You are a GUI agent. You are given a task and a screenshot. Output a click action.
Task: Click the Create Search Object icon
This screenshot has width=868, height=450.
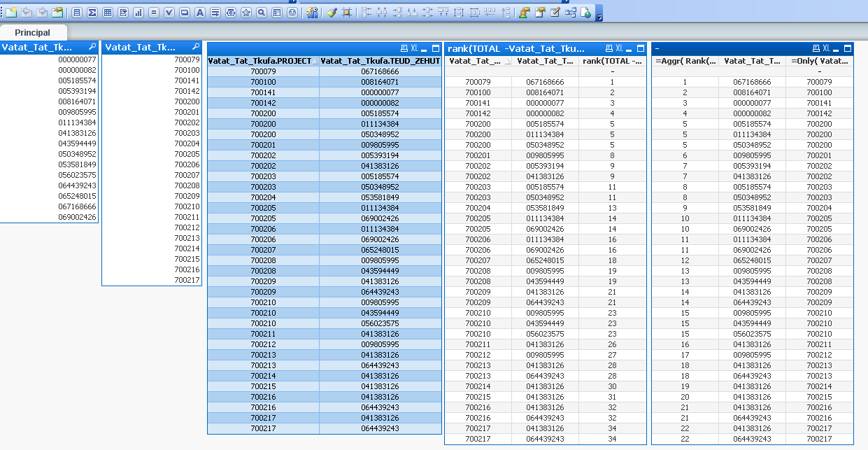(x=262, y=13)
